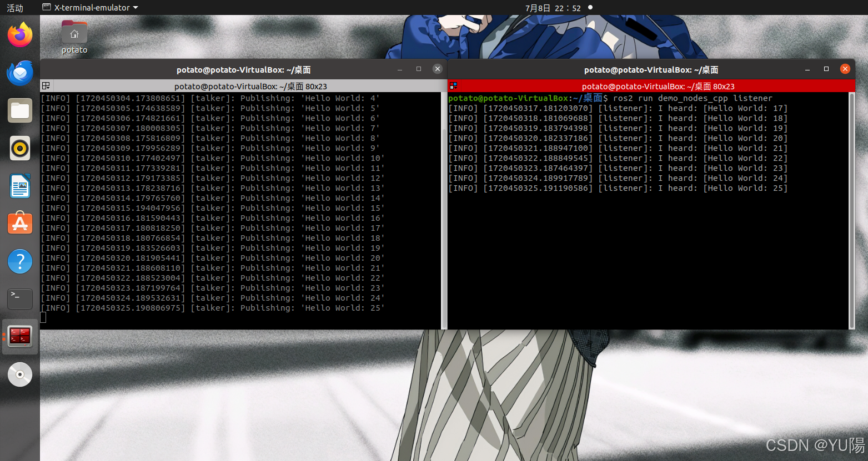Click talker line 'Hello World: 10'
This screenshot has width=868, height=461.
[x=213, y=158]
